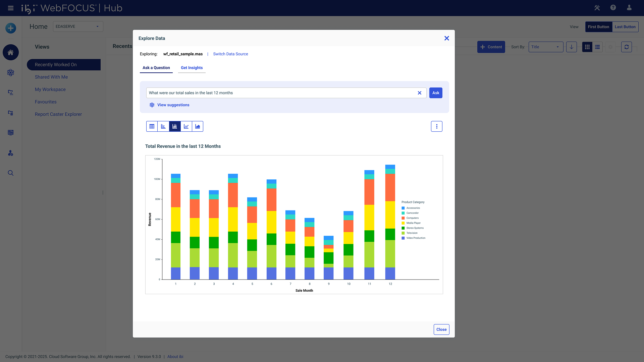The height and width of the screenshot is (362, 644).
Task: Select the line chart type
Action: click(186, 126)
